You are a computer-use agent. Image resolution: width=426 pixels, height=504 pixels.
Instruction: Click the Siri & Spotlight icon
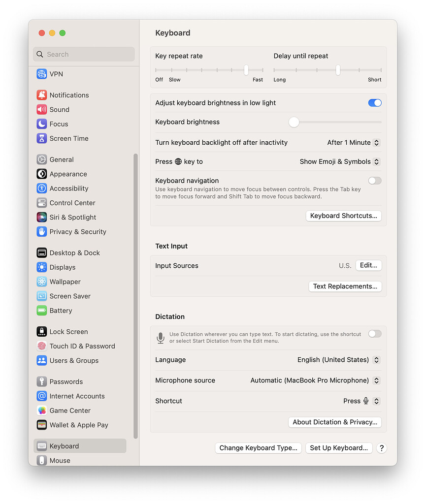tap(42, 217)
